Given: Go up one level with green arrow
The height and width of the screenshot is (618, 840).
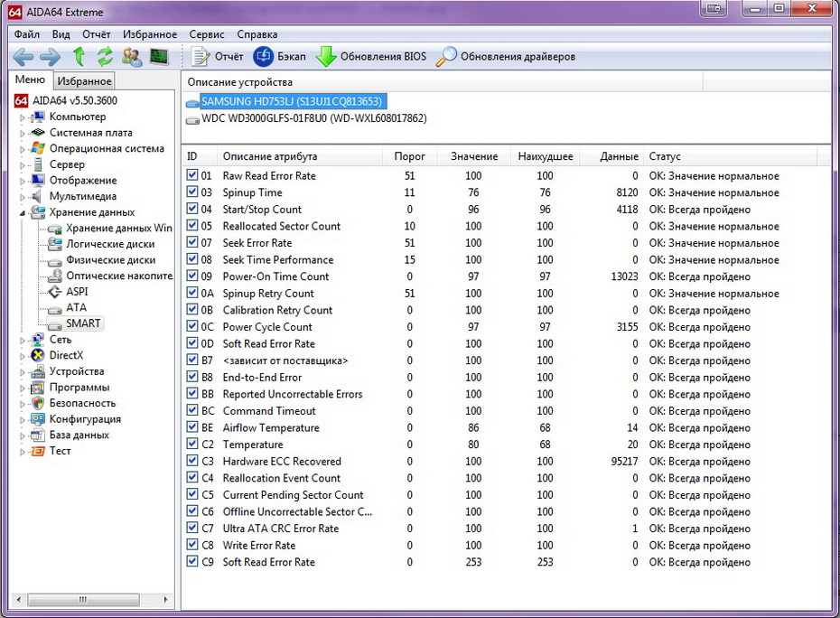Looking at the screenshot, I should pyautogui.click(x=79, y=56).
